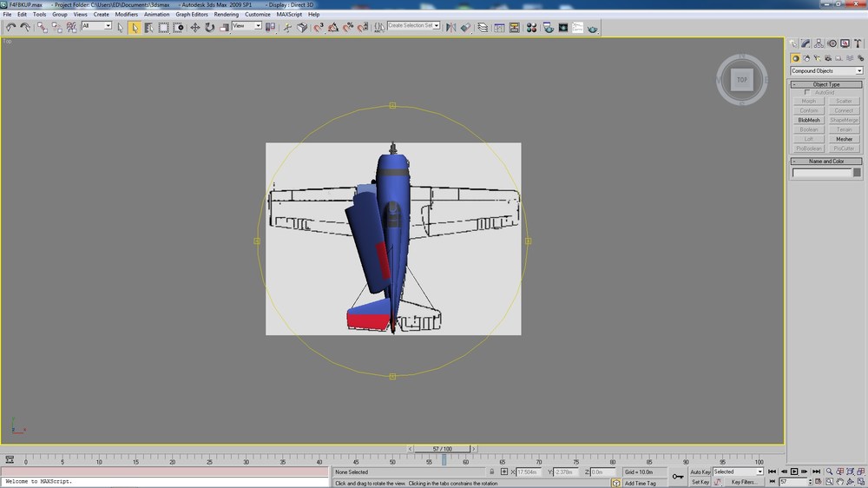
Task: Open the Graph Editors menu
Action: [x=192, y=15]
